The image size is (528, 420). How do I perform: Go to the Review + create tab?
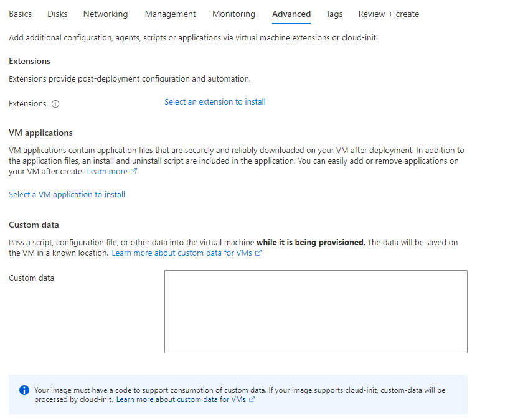click(389, 14)
